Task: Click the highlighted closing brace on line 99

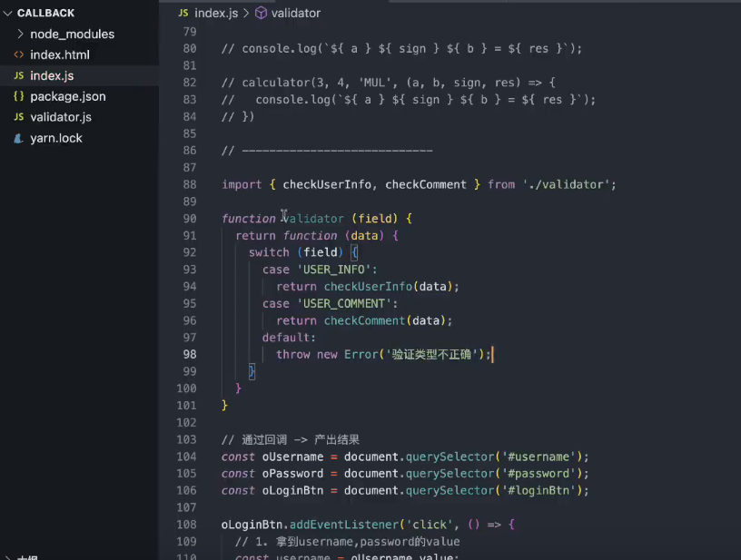Action: click(x=252, y=371)
